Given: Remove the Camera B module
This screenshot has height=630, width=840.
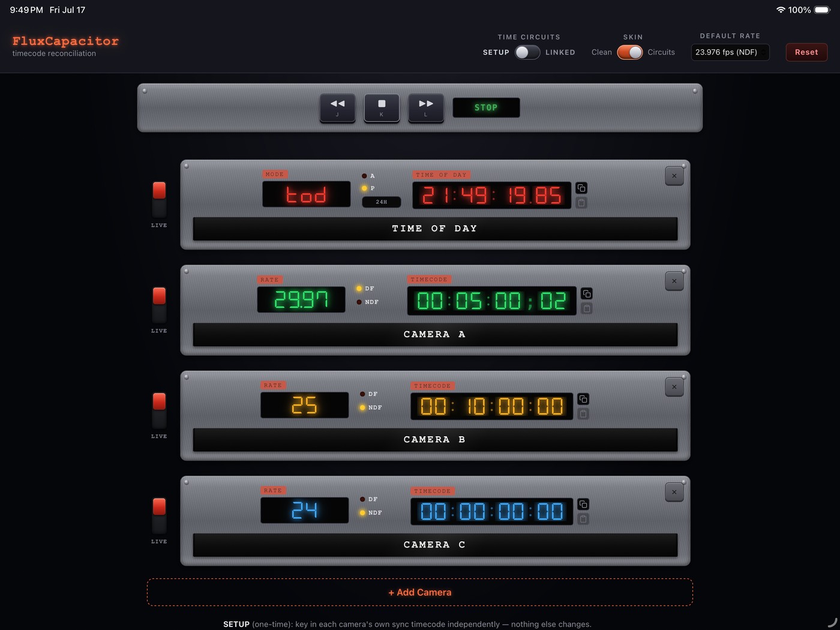Looking at the screenshot, I should 674,386.
